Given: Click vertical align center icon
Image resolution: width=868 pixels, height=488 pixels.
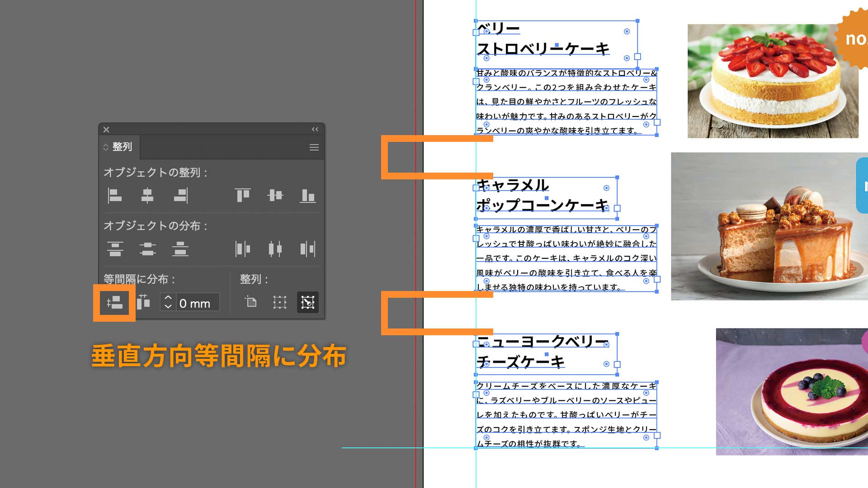Looking at the screenshot, I should [275, 195].
